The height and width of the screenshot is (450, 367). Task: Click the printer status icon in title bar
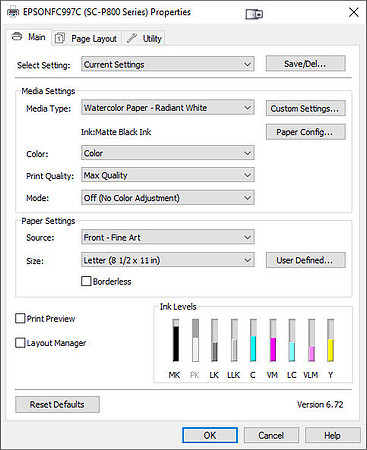coord(254,14)
